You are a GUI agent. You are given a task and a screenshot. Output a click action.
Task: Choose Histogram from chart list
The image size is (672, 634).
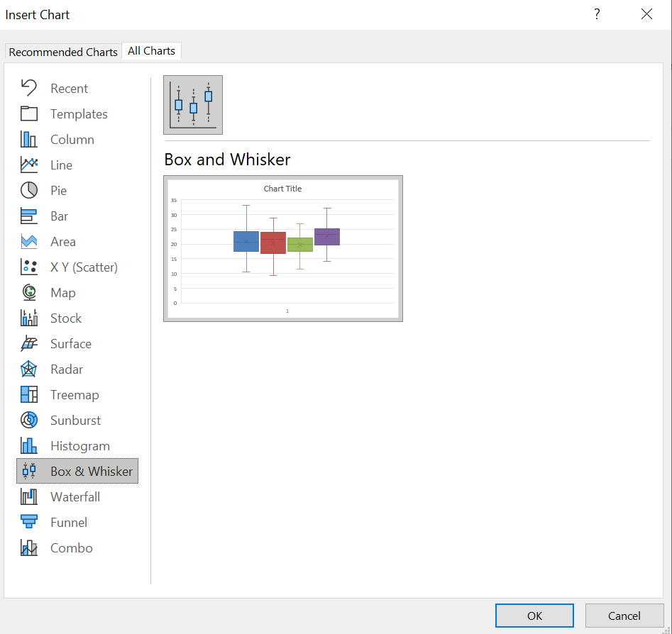pos(79,446)
